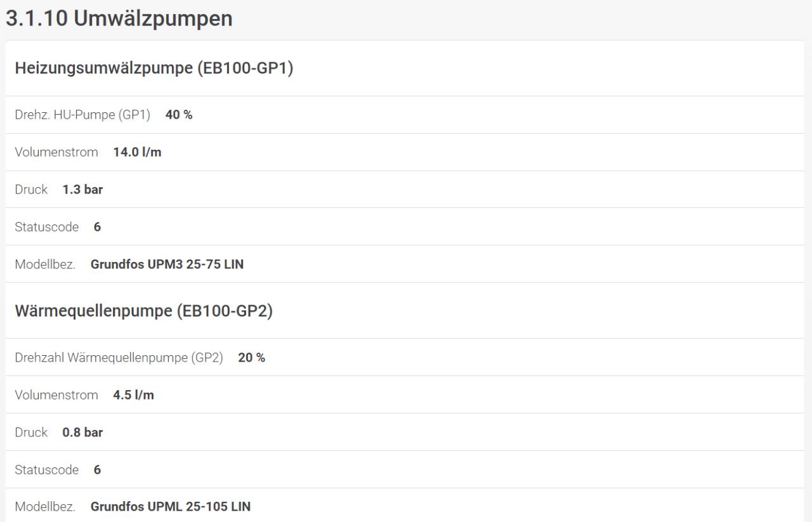The image size is (812, 522).
Task: Select the Statuscode value 6 for EB100-GP2
Action: 98,470
